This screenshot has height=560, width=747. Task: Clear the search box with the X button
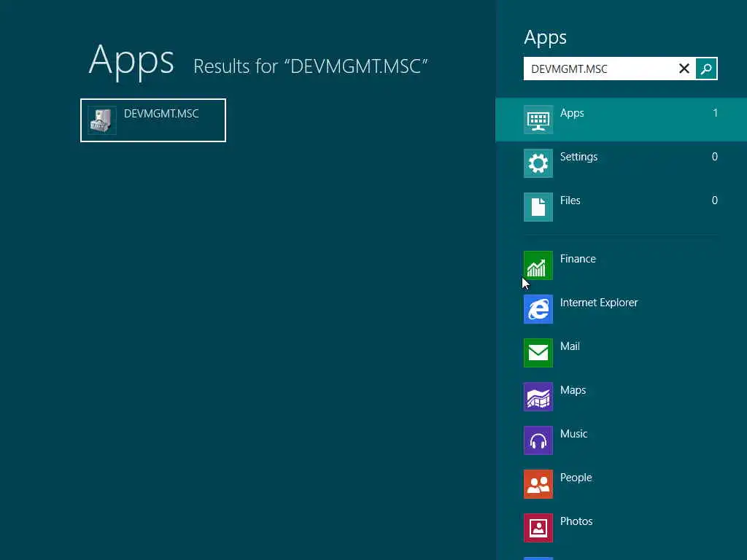(x=684, y=69)
